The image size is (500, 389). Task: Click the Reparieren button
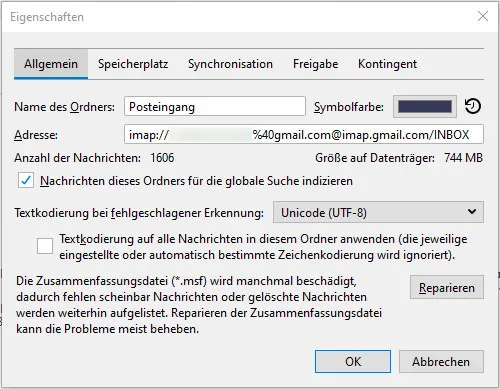click(x=447, y=287)
